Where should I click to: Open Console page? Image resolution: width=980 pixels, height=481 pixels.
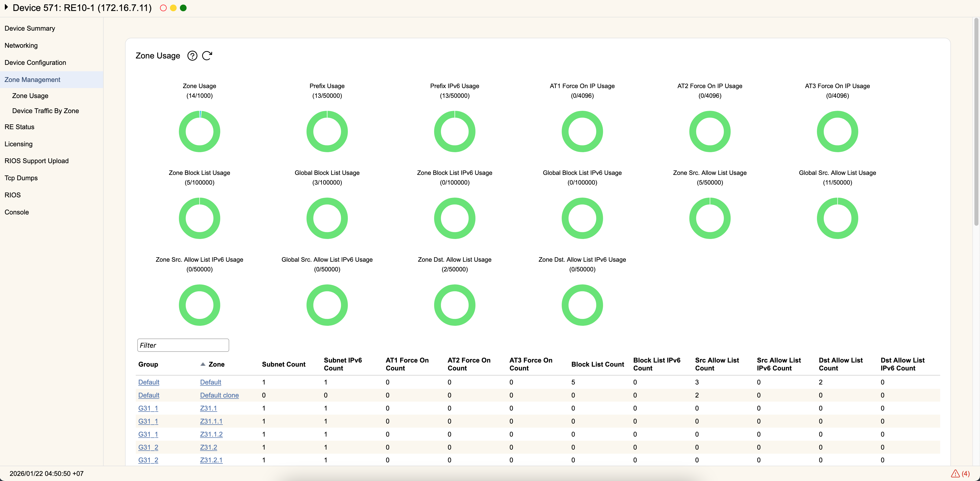pyautogui.click(x=16, y=212)
